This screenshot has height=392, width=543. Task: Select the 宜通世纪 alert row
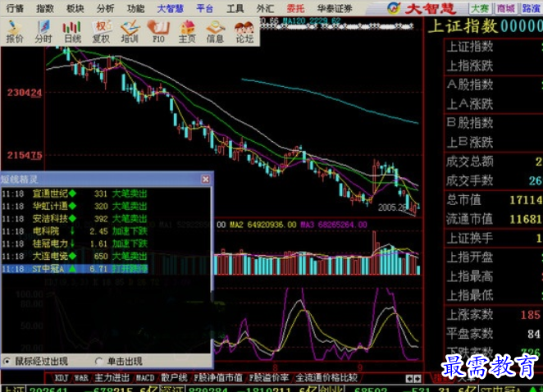[75, 194]
